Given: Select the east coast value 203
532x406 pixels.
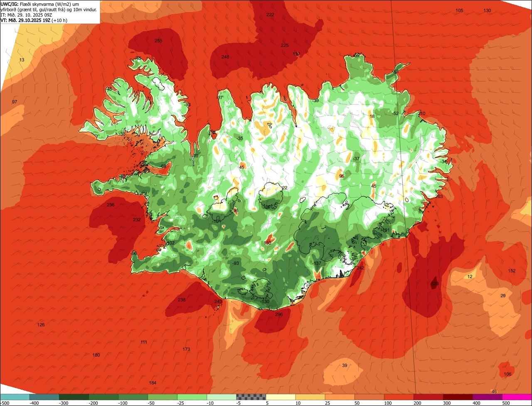Looking at the screenshot, I should pos(439,197).
